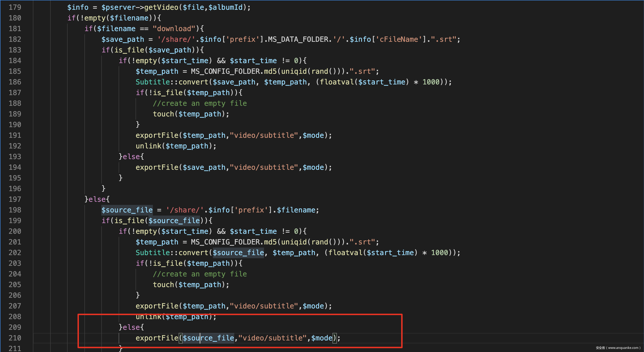Click line number 190 in the gutter

(x=15, y=124)
